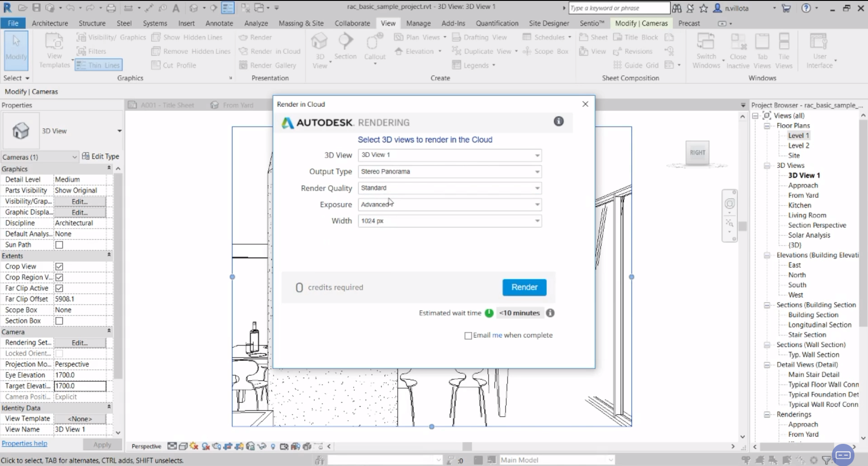Enable Email me when complete checkbox

(x=468, y=336)
